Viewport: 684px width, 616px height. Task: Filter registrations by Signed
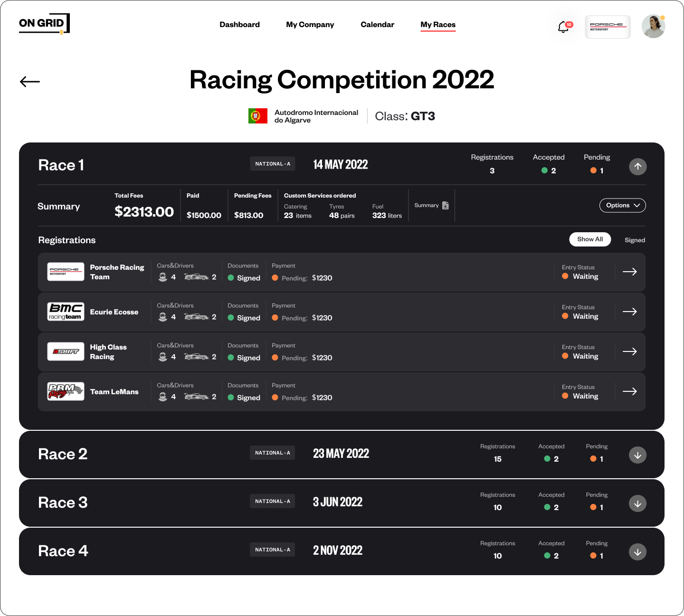coord(635,240)
